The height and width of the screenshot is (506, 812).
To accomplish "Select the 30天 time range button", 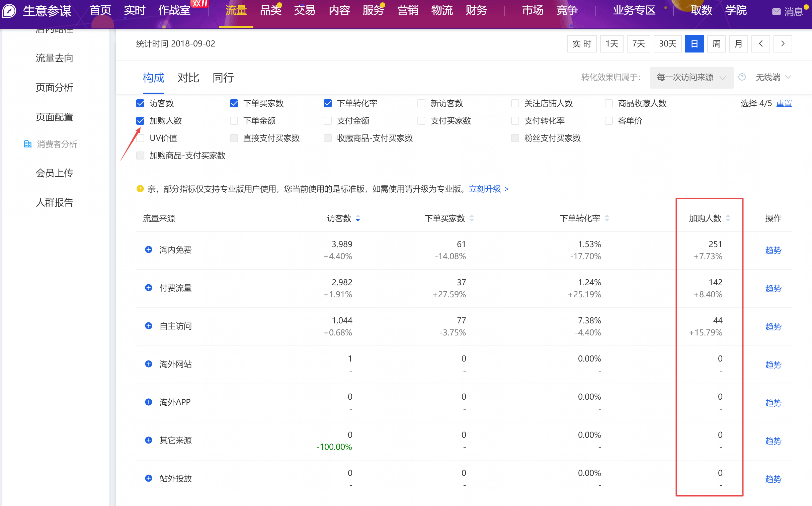I will click(x=668, y=44).
